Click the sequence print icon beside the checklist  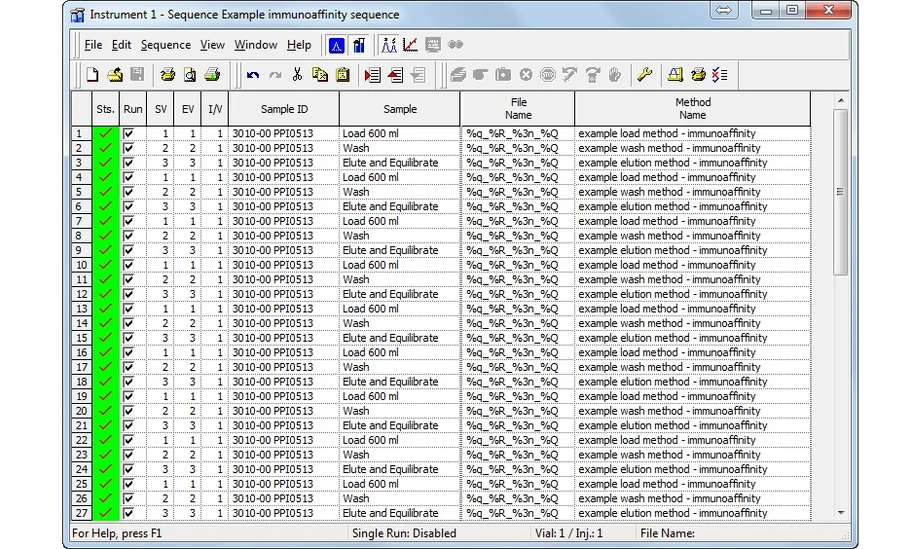click(x=698, y=74)
